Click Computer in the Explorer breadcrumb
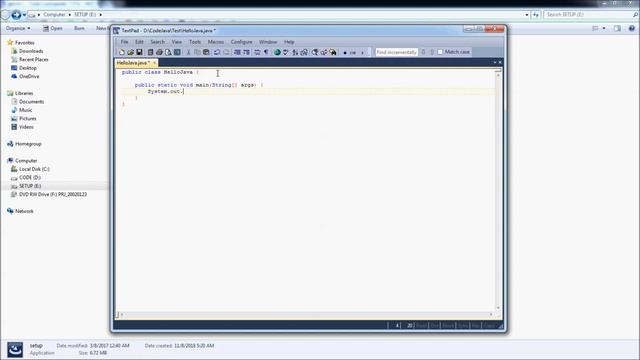 tap(54, 15)
